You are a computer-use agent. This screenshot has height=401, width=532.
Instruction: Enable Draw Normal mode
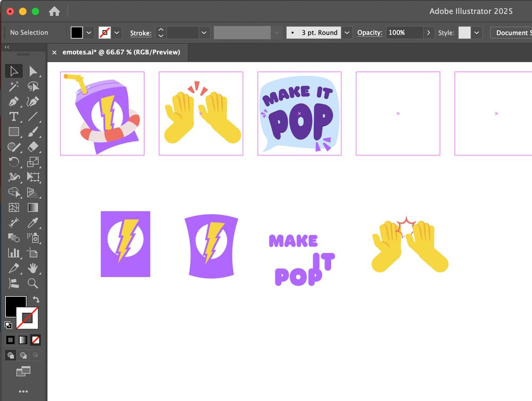tap(11, 355)
